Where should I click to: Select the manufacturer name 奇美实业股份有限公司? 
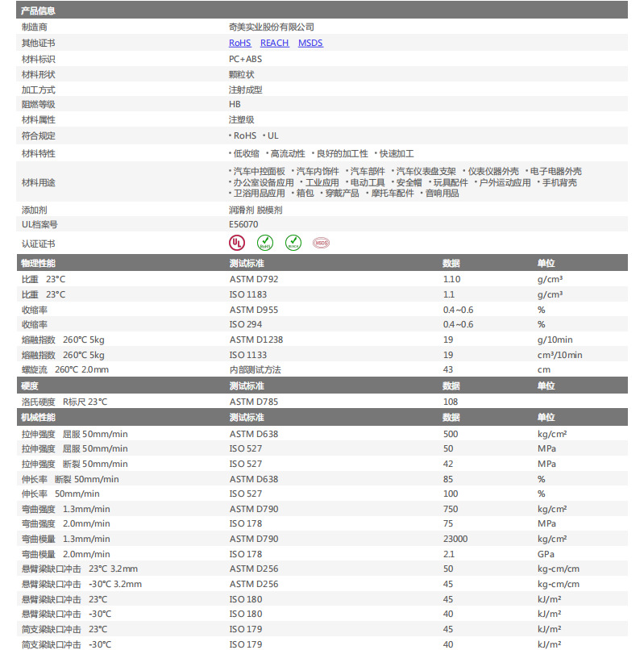click(x=272, y=27)
